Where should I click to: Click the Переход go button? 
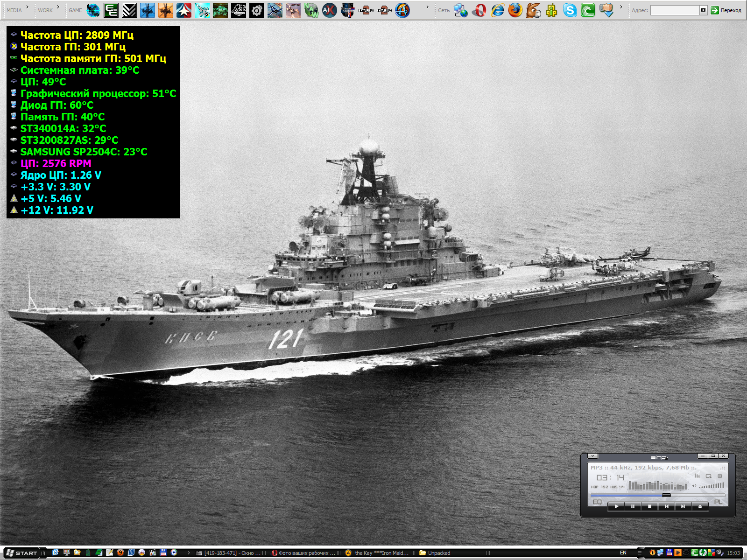(x=726, y=10)
